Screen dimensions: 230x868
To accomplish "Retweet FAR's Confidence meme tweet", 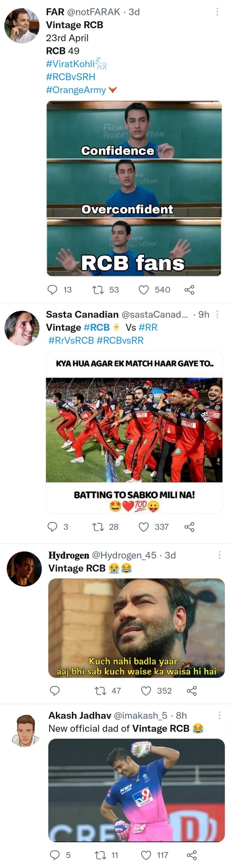I will 98,289.
